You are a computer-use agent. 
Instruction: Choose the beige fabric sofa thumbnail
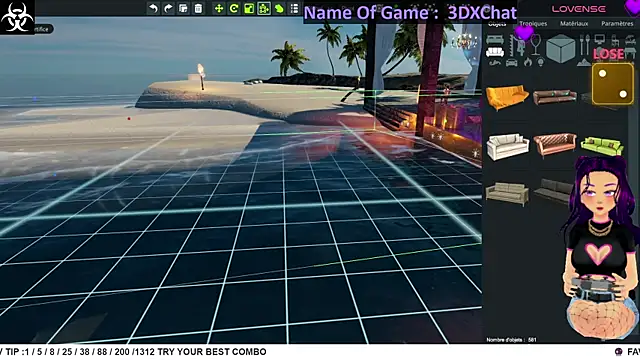[507, 193]
